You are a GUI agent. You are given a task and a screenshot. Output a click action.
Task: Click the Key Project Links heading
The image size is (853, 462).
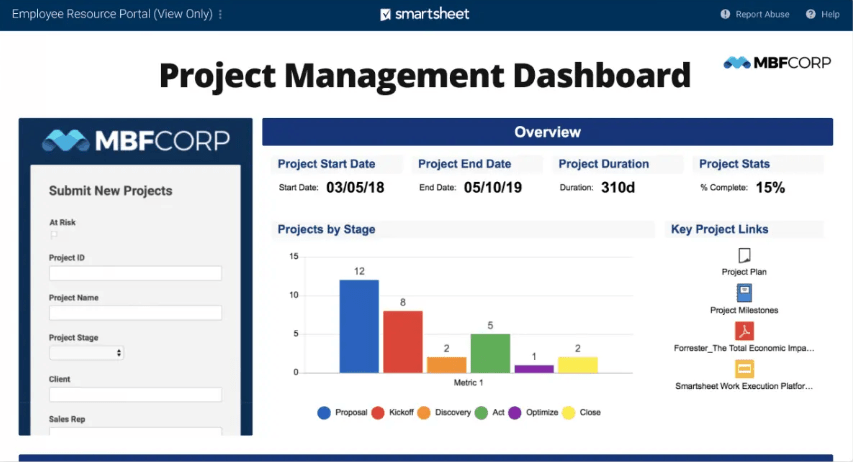tap(719, 229)
